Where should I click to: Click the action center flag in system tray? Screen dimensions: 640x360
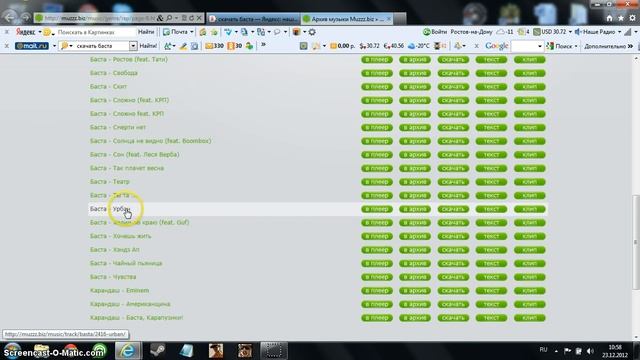(567, 351)
